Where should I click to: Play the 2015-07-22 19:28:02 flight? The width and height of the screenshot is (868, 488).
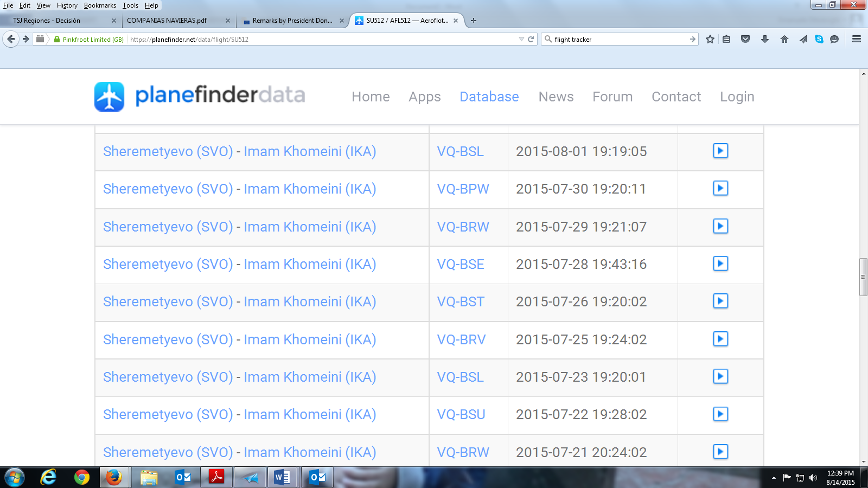[720, 414]
